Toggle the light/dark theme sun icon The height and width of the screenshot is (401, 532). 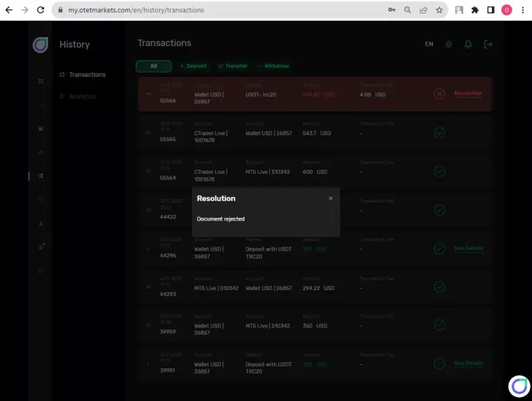[448, 44]
